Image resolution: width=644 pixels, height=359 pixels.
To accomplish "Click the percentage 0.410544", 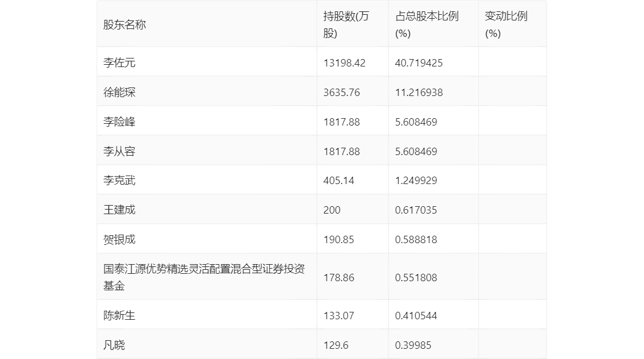I will click(416, 315).
